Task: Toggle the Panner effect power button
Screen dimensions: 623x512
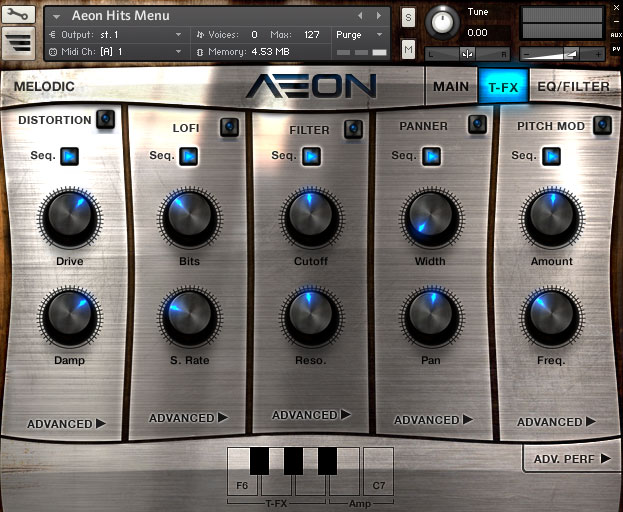Action: [x=477, y=124]
